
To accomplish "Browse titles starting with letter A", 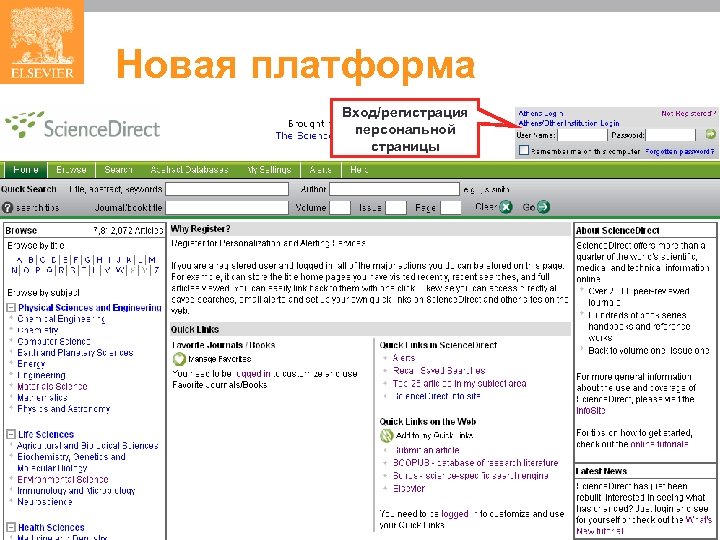I will click(x=18, y=260).
